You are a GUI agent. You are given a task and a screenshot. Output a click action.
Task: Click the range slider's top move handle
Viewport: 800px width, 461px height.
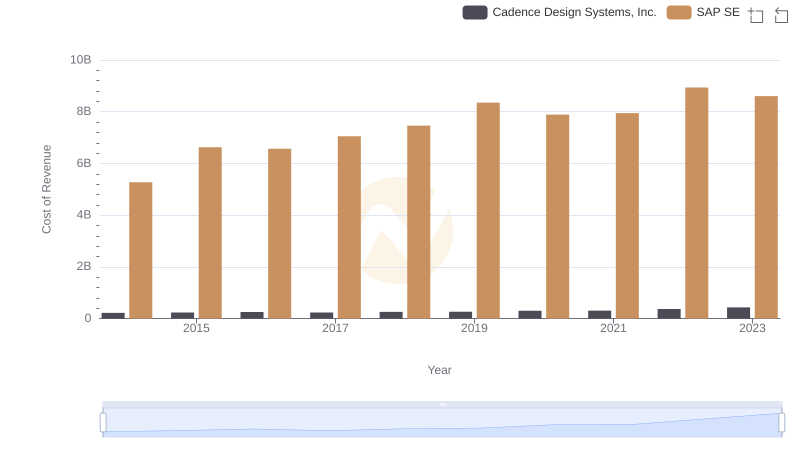[x=442, y=404]
